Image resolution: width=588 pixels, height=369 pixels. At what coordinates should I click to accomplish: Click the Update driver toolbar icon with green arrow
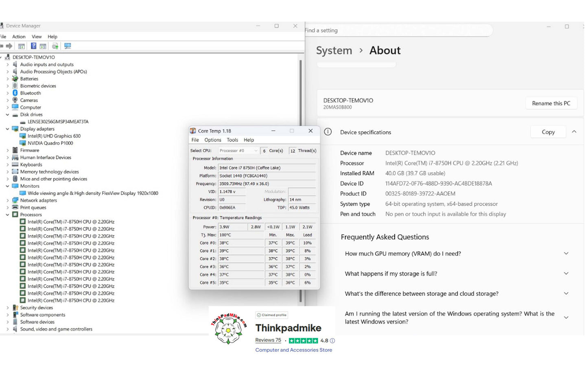55,46
